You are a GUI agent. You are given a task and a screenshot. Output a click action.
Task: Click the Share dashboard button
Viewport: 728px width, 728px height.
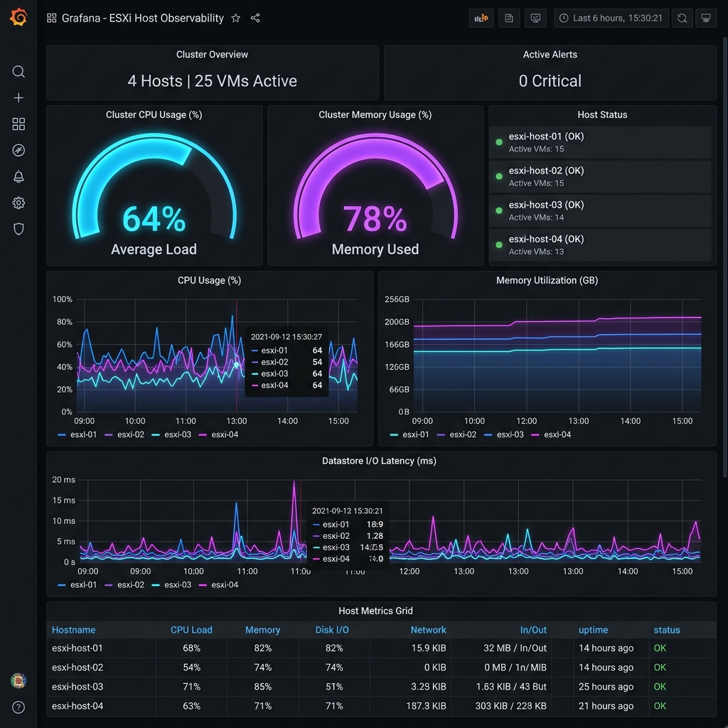coord(255,18)
